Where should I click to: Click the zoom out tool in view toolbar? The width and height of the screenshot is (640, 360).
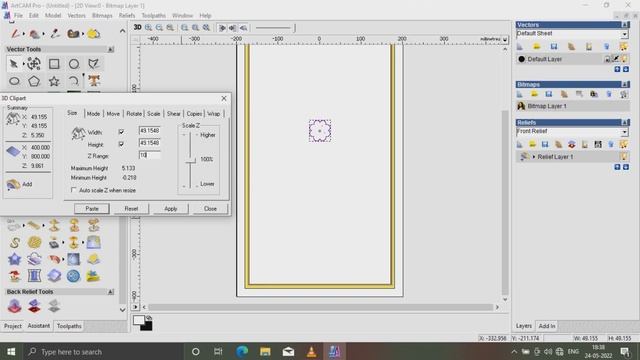pyautogui.click(x=159, y=27)
